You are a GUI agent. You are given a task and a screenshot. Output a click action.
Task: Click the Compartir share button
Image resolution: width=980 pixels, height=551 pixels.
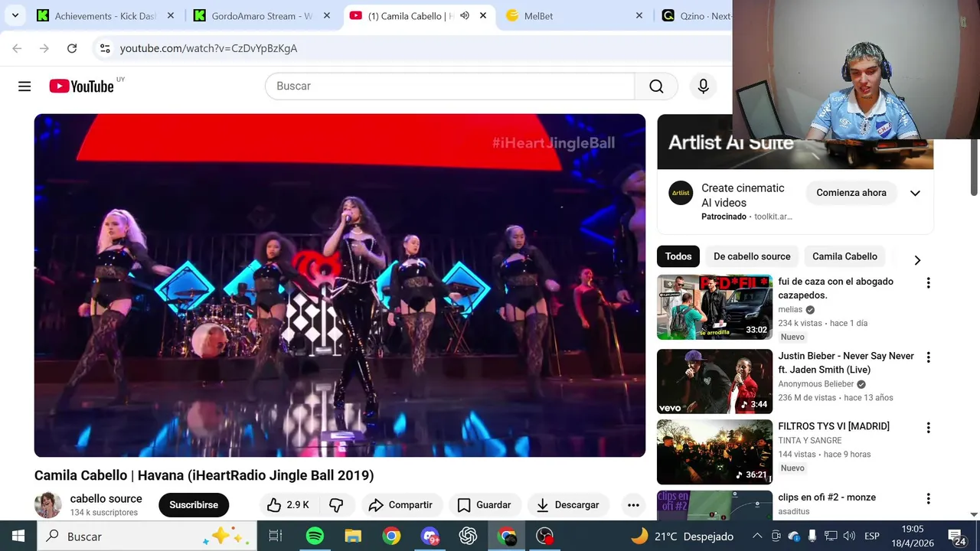400,505
